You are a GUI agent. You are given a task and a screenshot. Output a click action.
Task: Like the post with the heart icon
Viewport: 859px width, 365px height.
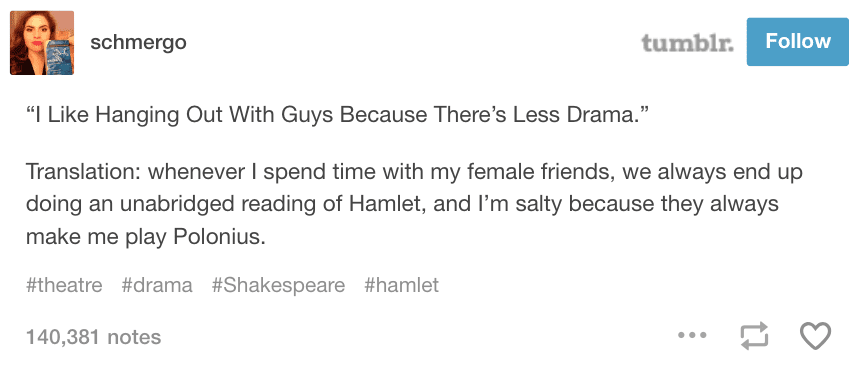coord(815,335)
